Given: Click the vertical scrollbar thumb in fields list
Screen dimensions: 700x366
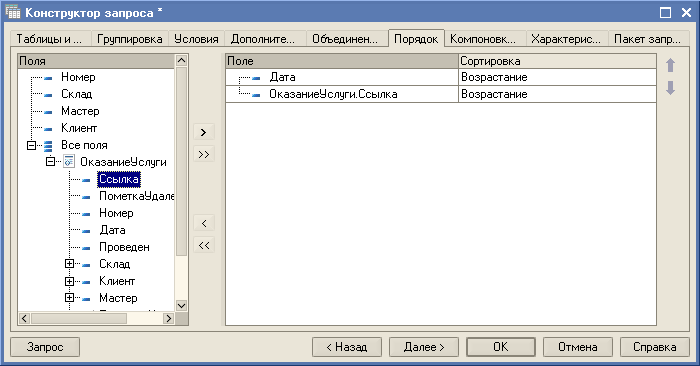Looking at the screenshot, I should 181,161.
